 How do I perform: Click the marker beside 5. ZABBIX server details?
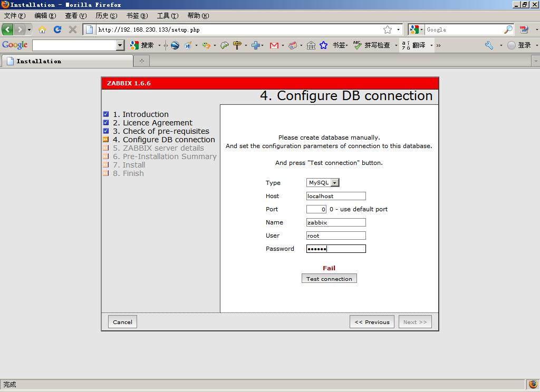(x=105, y=148)
